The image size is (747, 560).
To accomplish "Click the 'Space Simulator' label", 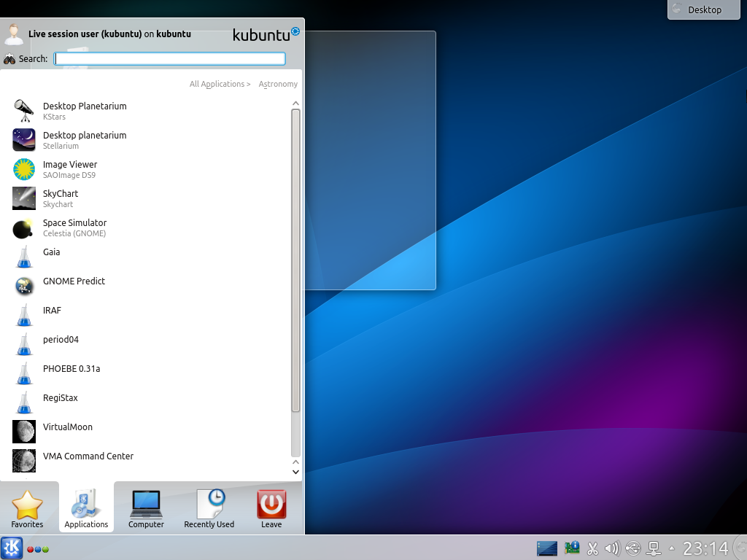I will [x=75, y=223].
